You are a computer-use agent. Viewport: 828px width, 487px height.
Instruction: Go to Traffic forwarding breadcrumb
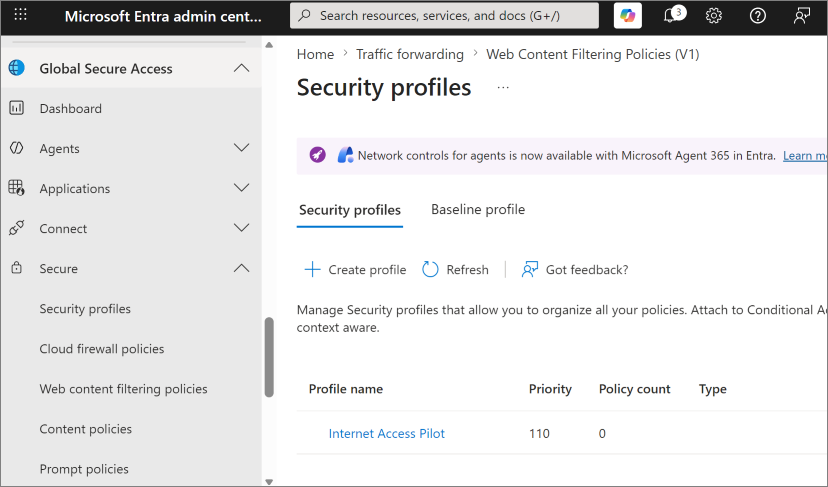[x=410, y=54]
